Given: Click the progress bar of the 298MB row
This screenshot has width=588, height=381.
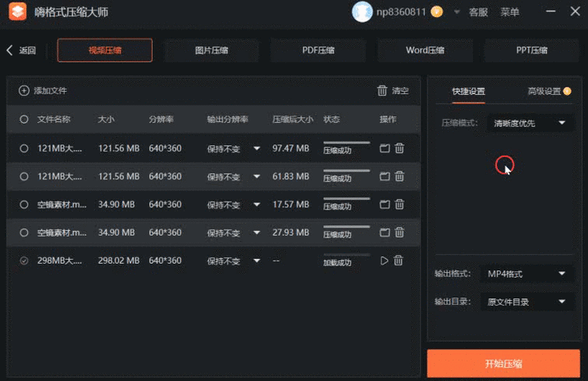Looking at the screenshot, I should [x=347, y=255].
